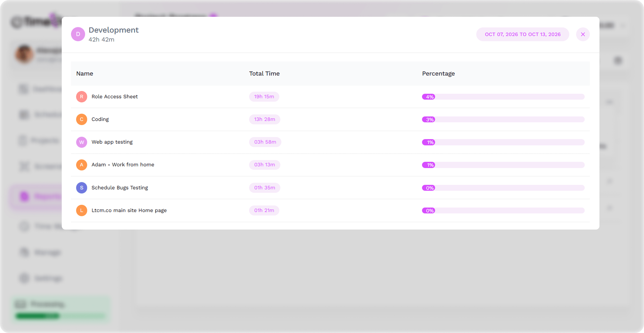644x333 pixels.
Task: Click Adam - Work from home 1% bar
Action: pos(503,165)
